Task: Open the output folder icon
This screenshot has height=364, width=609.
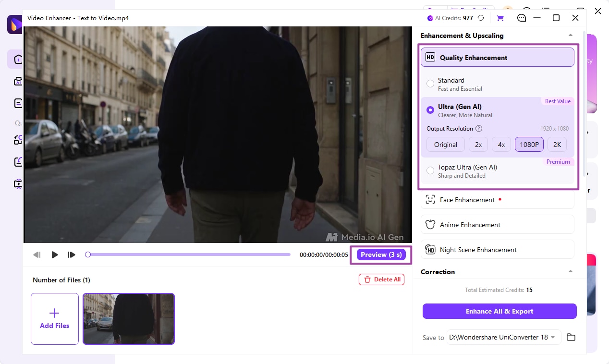Action: pos(571,337)
